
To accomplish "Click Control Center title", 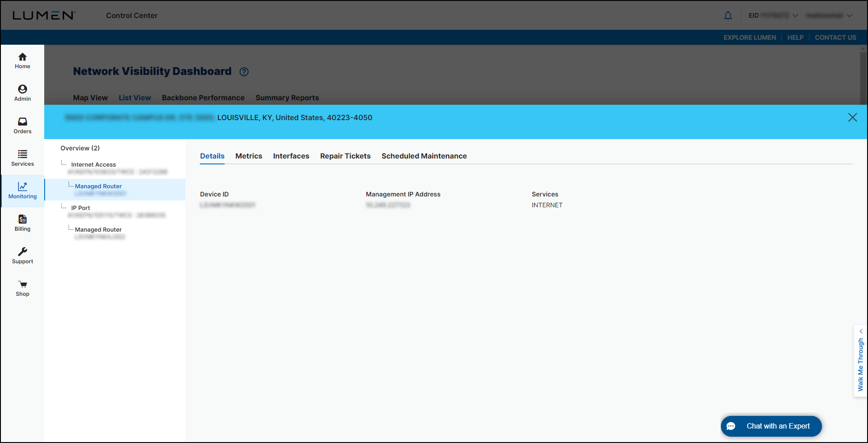I will (132, 15).
